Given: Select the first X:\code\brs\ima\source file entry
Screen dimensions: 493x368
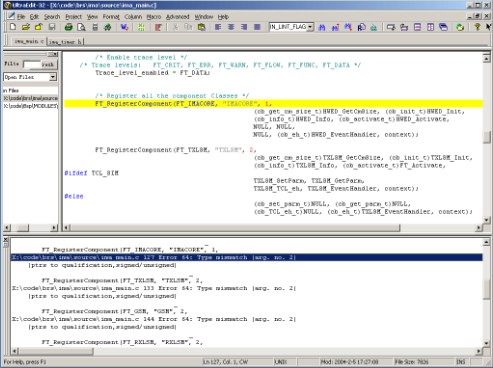Looking at the screenshot, I should 31,98.
